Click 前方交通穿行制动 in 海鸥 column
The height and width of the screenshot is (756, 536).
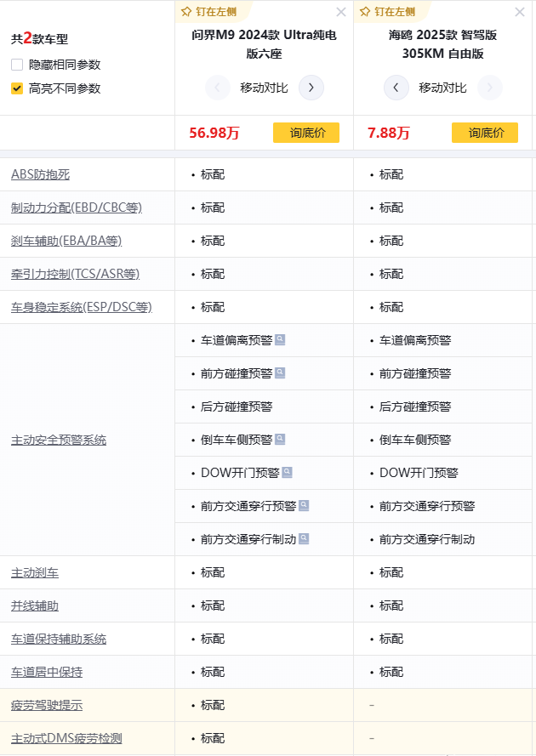point(427,539)
